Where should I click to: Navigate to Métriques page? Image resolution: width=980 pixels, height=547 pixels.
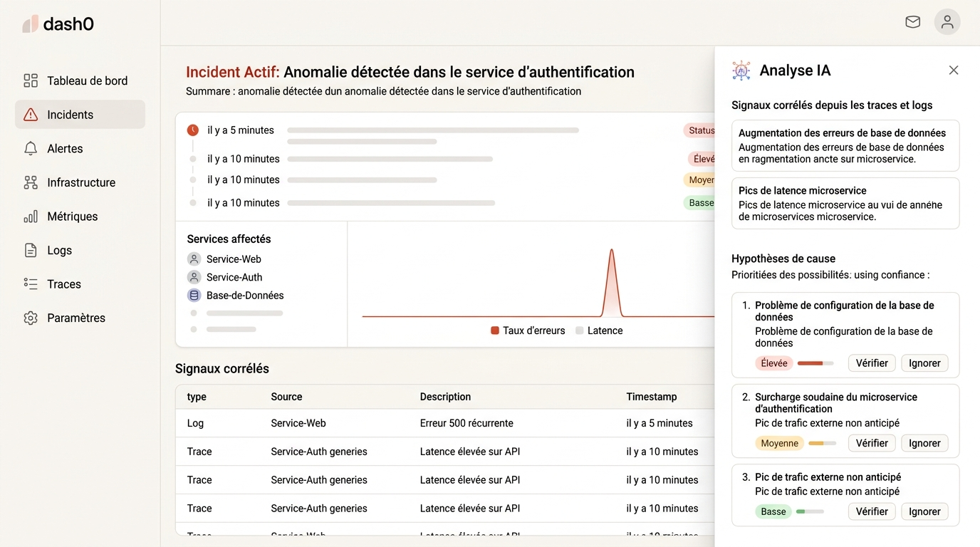(x=80, y=217)
